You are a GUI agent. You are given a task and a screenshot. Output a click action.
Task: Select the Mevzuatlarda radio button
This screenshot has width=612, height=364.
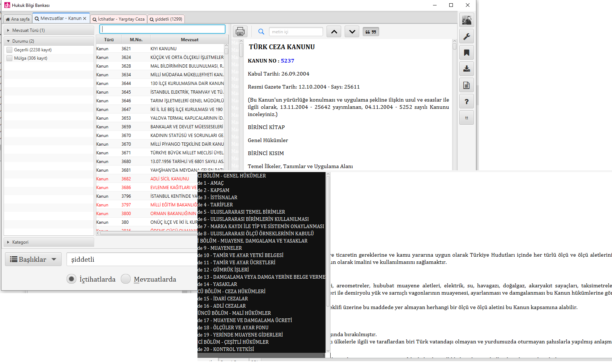[126, 279]
